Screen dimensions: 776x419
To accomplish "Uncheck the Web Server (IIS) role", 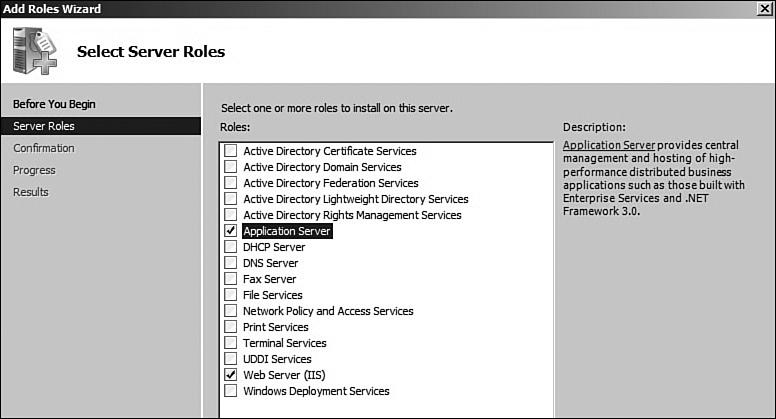I will click(x=230, y=374).
